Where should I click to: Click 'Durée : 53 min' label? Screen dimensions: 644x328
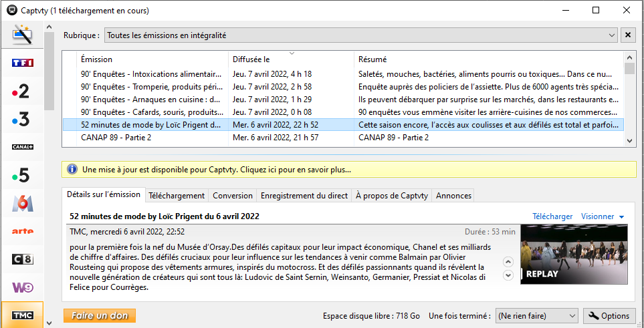pyautogui.click(x=490, y=232)
